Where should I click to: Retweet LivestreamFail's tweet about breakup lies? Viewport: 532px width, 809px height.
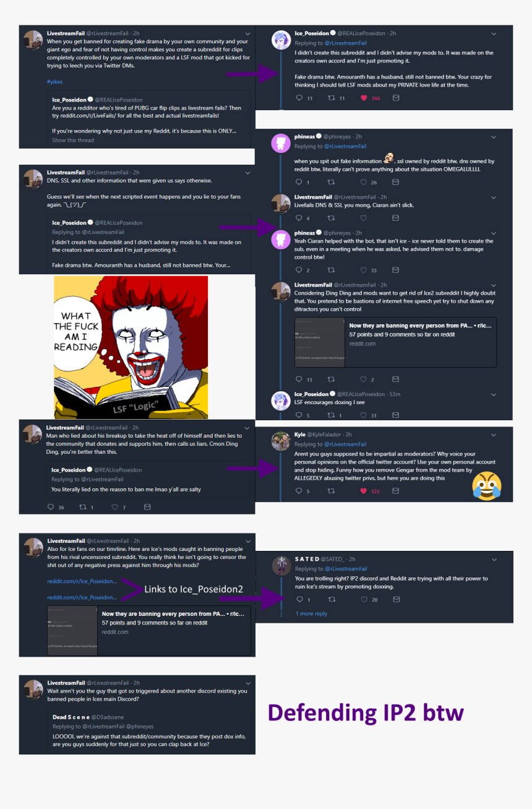click(82, 507)
